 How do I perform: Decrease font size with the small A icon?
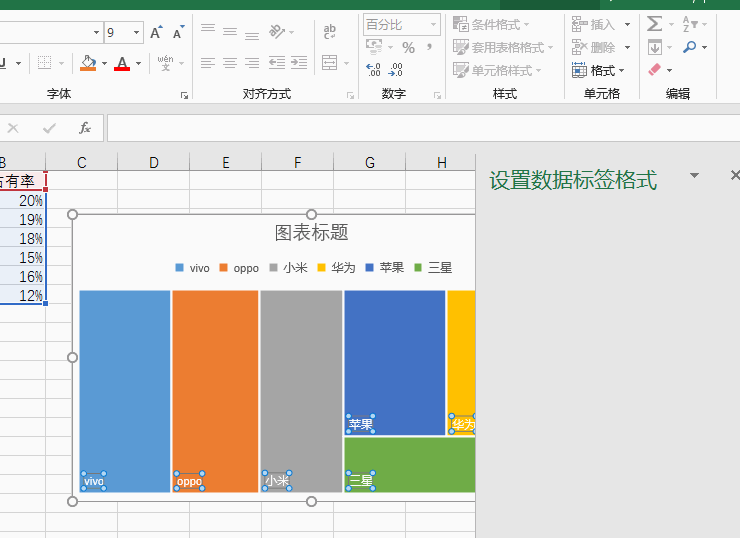[x=178, y=33]
